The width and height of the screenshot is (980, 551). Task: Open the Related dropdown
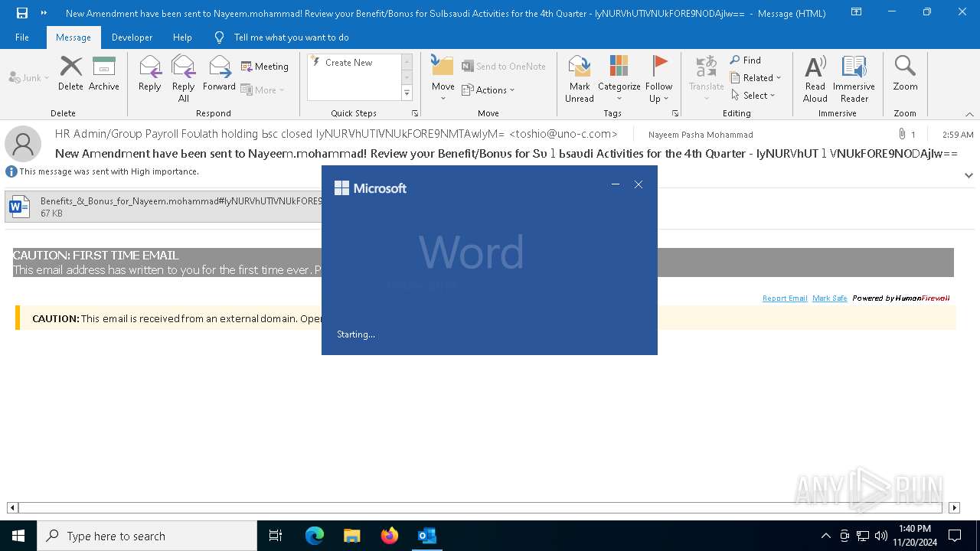point(756,77)
